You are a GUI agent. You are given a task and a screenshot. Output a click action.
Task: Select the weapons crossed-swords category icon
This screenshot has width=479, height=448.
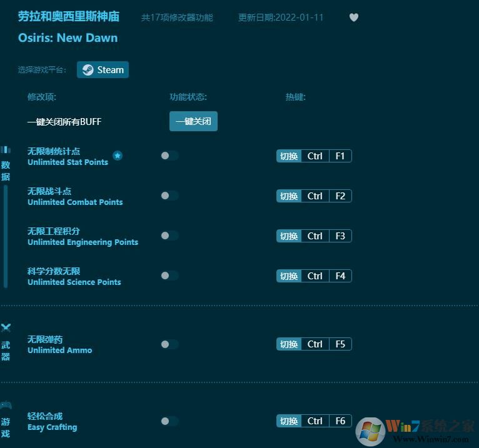click(6, 328)
